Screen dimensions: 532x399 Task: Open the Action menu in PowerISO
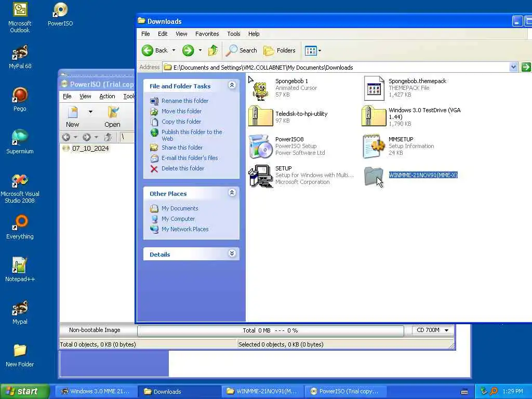click(107, 96)
